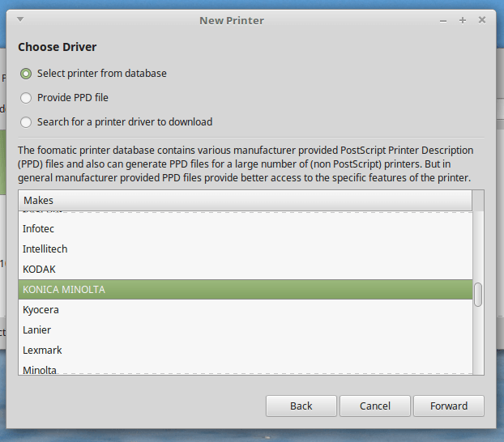Pick Intellitech from the makes list
The image size is (504, 442).
pos(246,249)
